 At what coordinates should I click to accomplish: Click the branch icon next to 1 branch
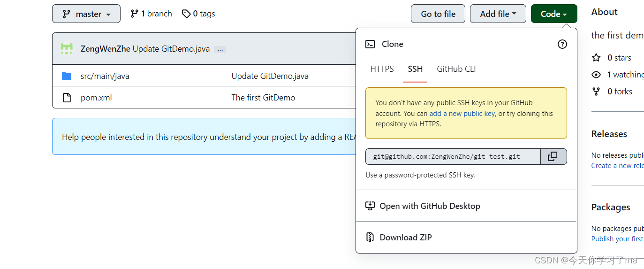(135, 14)
